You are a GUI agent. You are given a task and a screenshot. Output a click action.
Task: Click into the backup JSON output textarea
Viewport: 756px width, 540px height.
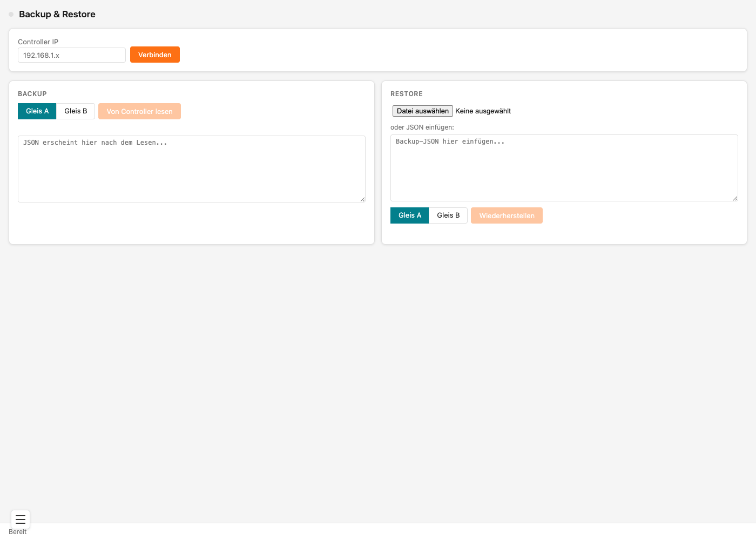coord(192,169)
